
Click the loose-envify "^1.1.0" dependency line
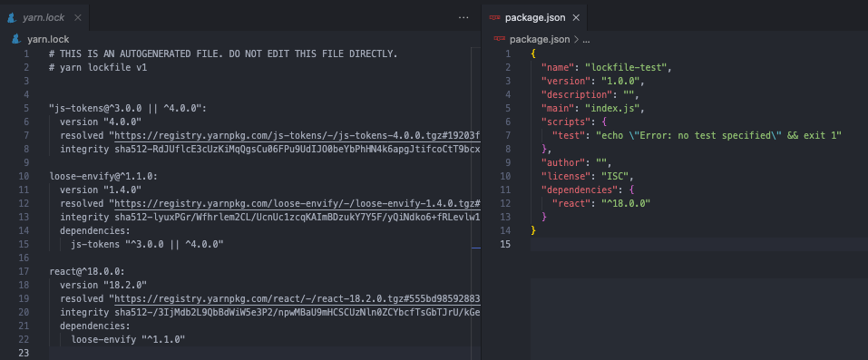pyautogui.click(x=128, y=339)
